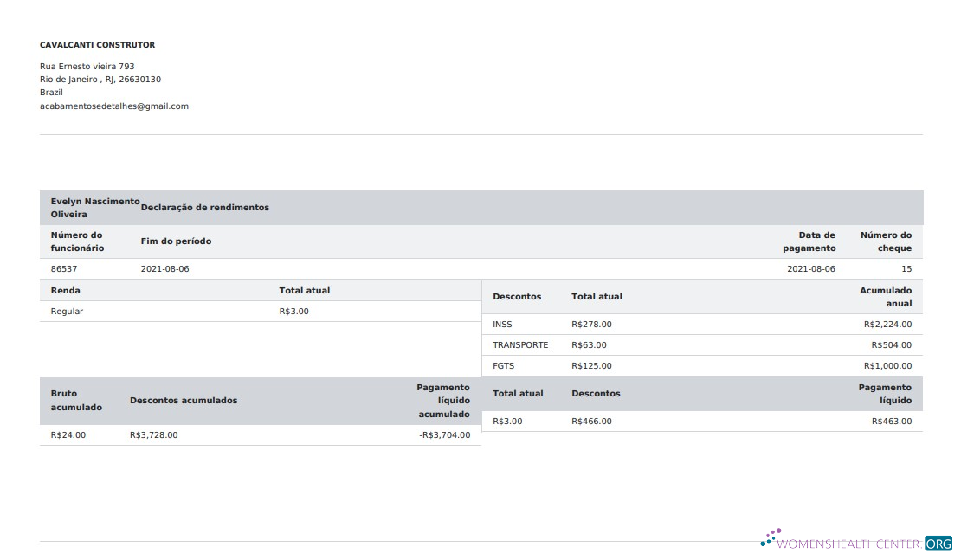The height and width of the screenshot is (560, 961).
Task: Click the Rua Ernesto vieira 793 address line
Action: (x=87, y=67)
